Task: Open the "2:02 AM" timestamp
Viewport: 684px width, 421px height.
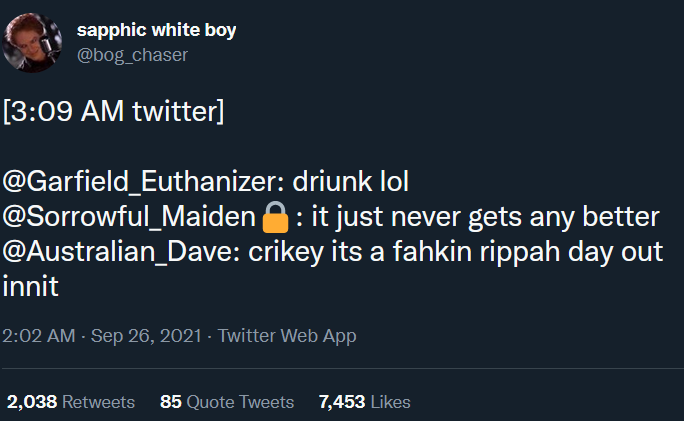Action: pos(40,336)
